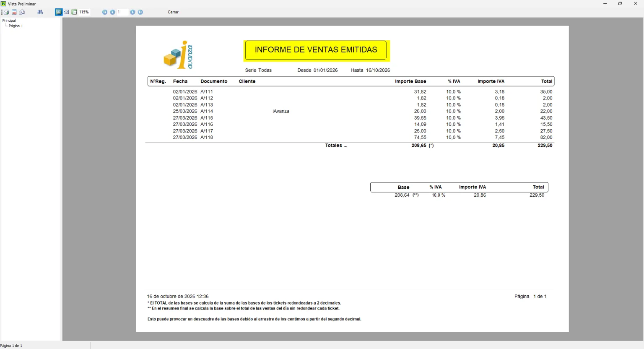Click the Documento column header
Image resolution: width=644 pixels, height=349 pixels.
(214, 81)
